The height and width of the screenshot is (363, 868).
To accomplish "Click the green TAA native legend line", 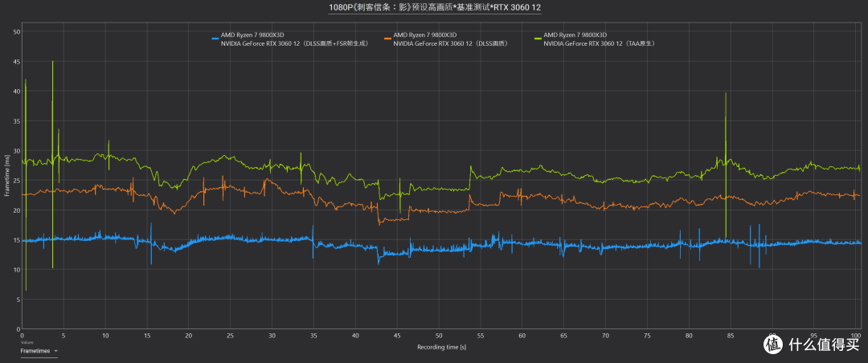I will click(x=538, y=39).
